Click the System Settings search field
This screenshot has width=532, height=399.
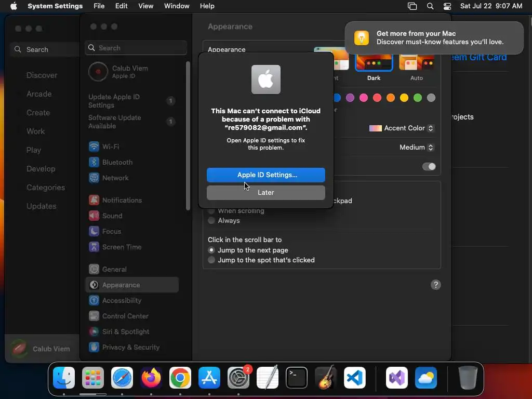coord(136,48)
